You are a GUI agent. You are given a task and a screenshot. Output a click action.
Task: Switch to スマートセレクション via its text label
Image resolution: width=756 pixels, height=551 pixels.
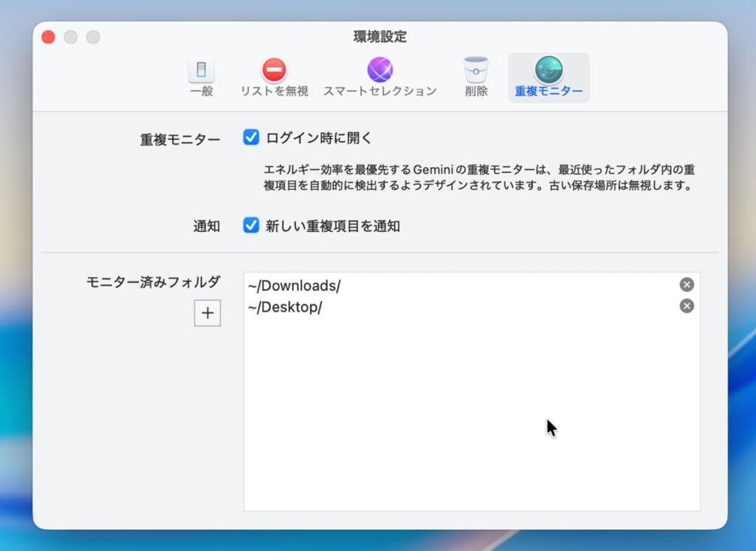point(379,92)
